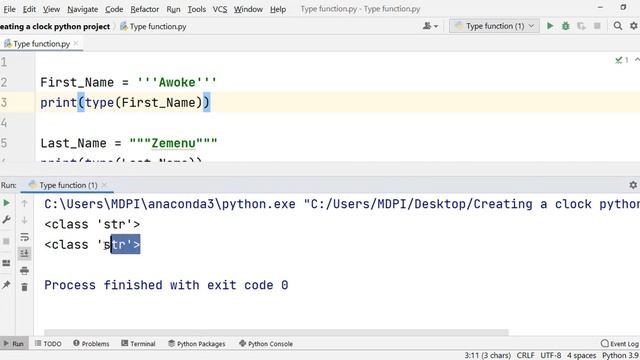Open the user account icon menu
Viewport: 640px width, 360px height.
coord(430,26)
